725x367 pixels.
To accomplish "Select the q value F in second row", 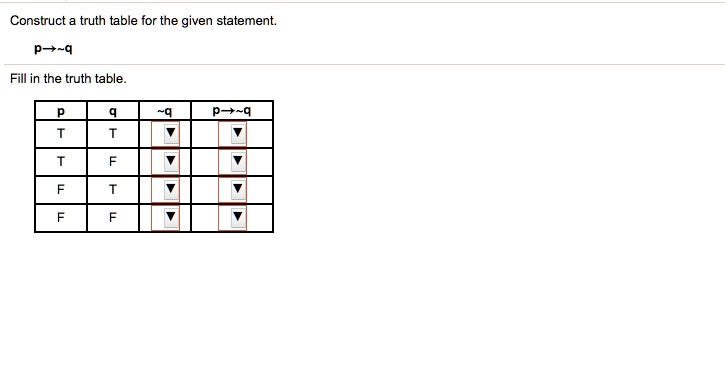I will 113,161.
